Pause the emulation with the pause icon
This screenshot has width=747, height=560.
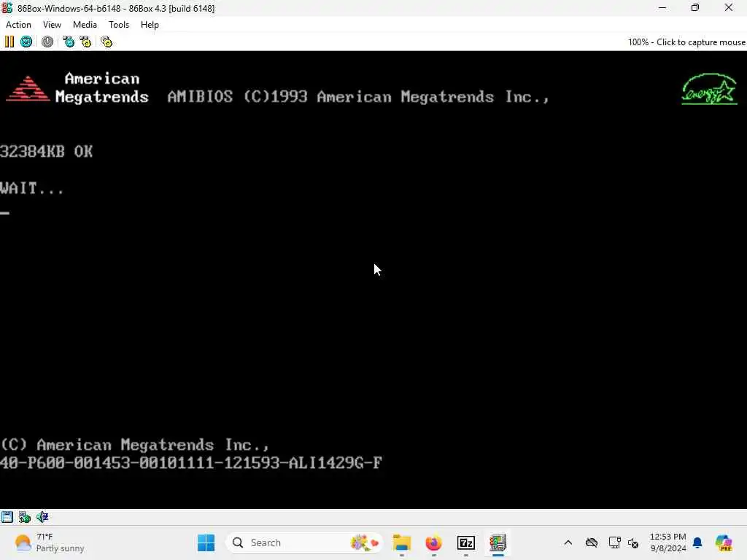(9, 42)
